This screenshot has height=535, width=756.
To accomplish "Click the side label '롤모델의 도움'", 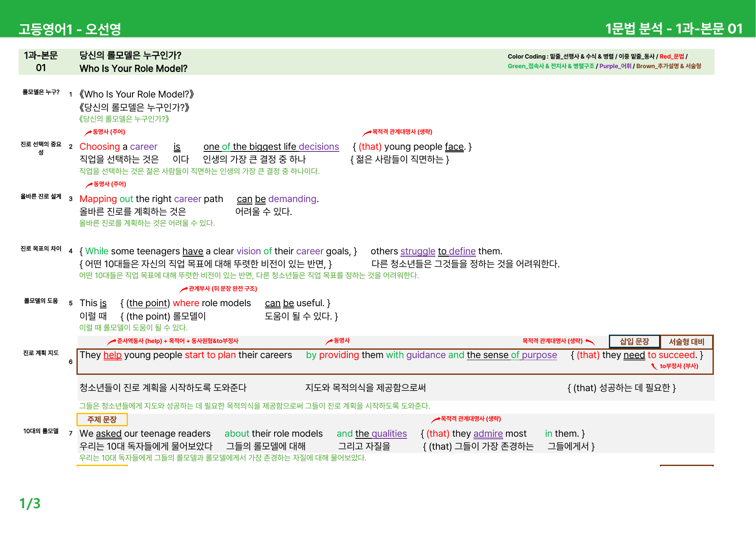I will tap(41, 300).
